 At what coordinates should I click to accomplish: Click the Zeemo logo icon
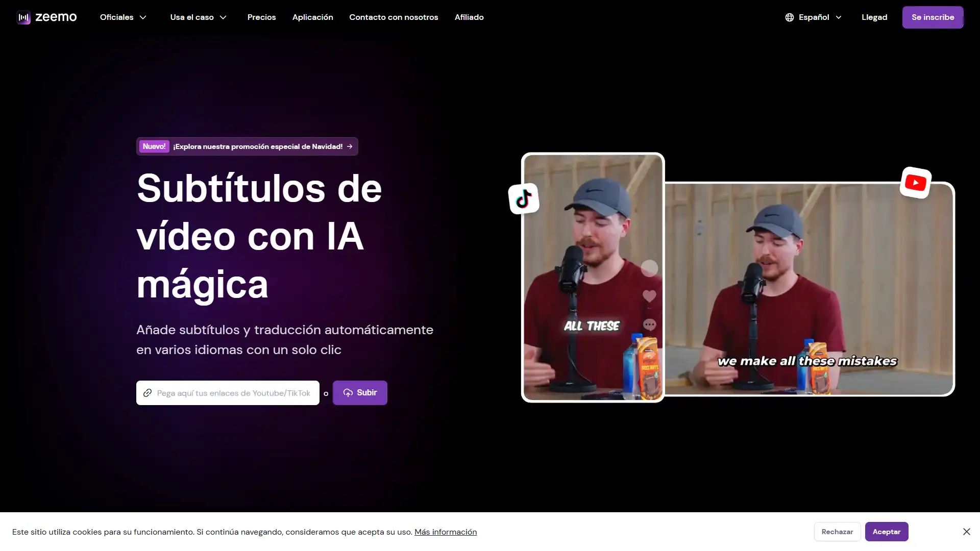pyautogui.click(x=23, y=17)
